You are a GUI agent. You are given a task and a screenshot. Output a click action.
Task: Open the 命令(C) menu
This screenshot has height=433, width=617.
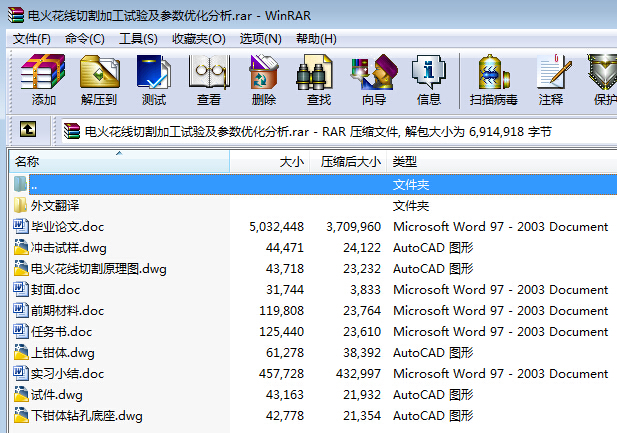pos(85,39)
